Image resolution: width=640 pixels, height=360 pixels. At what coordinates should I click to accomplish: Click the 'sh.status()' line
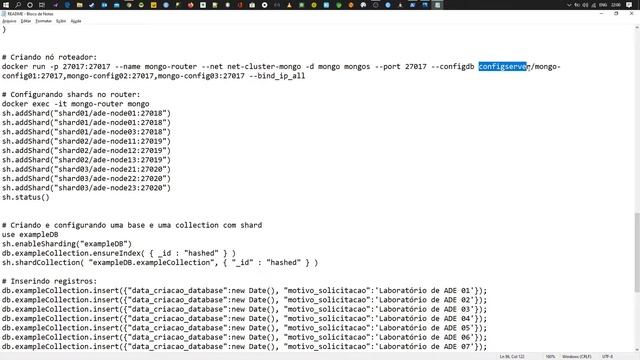[26, 197]
